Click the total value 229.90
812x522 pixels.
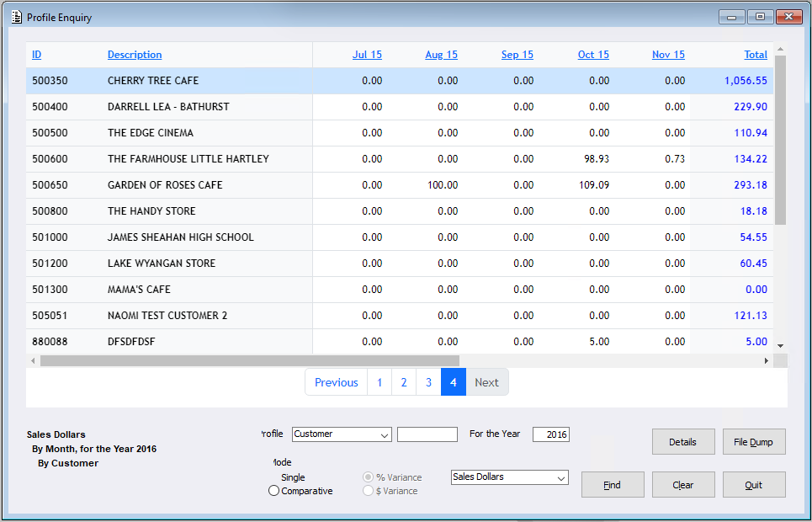tap(751, 107)
